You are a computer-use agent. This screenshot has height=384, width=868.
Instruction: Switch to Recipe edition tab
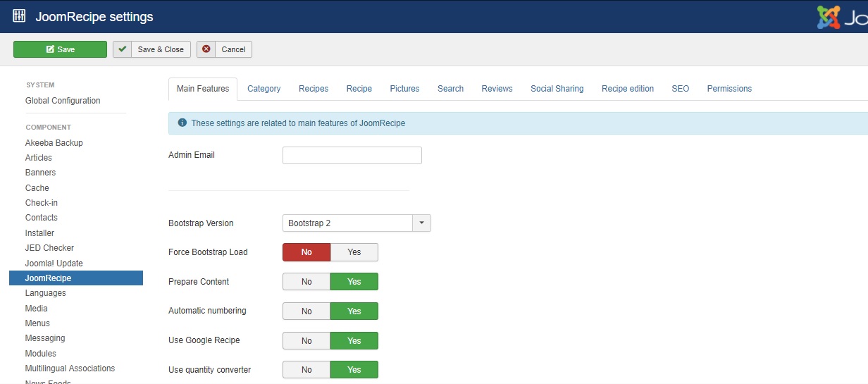pyautogui.click(x=628, y=89)
